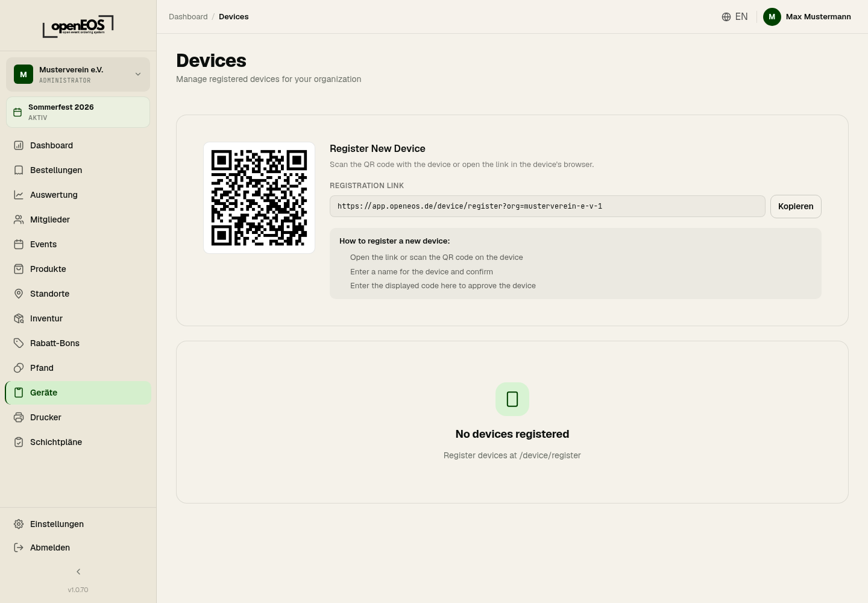This screenshot has width=868, height=603.
Task: Click "Enter a name for the device and confirm"
Action: [421, 272]
